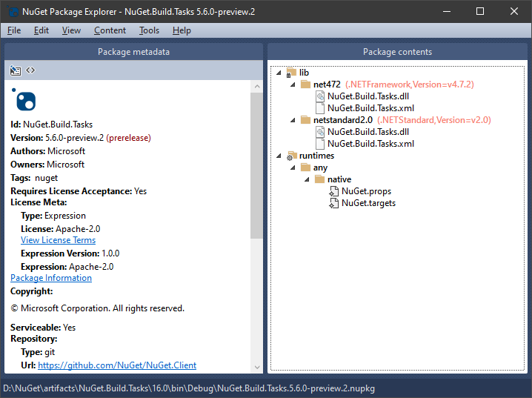Click the edit metadata icon

coord(16,70)
